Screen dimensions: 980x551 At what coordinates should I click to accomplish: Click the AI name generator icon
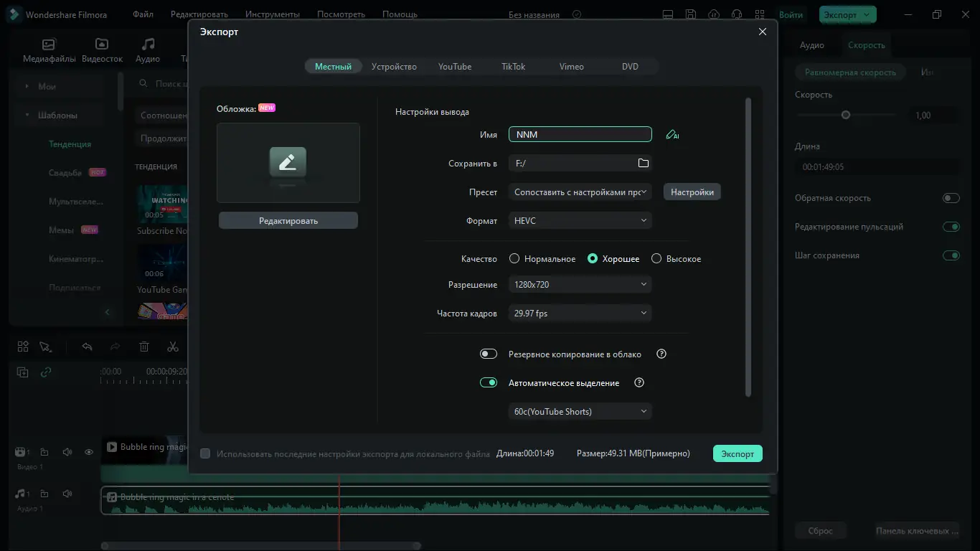(x=672, y=134)
